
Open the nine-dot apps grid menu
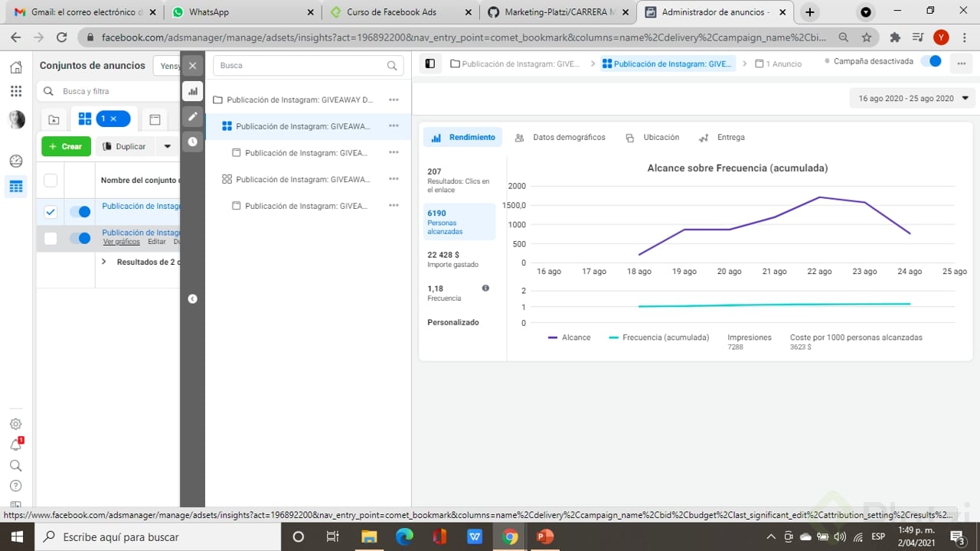tap(15, 91)
